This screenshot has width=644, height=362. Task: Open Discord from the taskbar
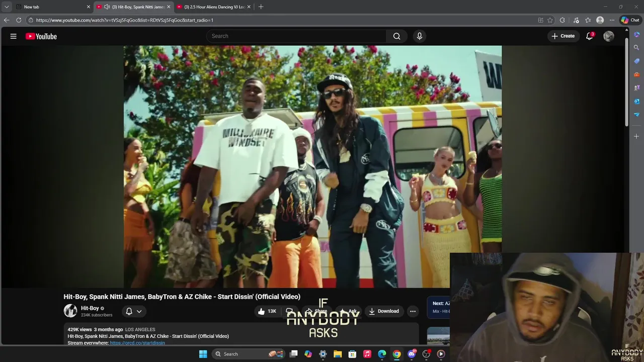[412, 354]
